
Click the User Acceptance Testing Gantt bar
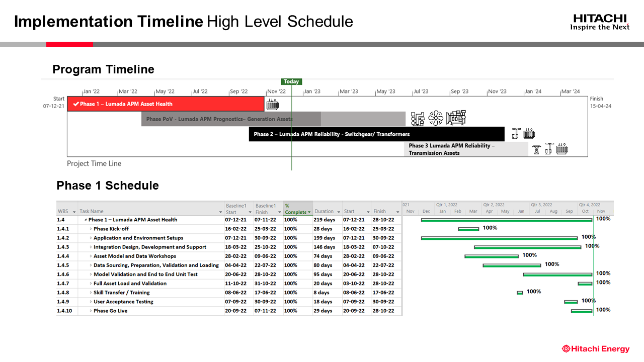pos(571,302)
